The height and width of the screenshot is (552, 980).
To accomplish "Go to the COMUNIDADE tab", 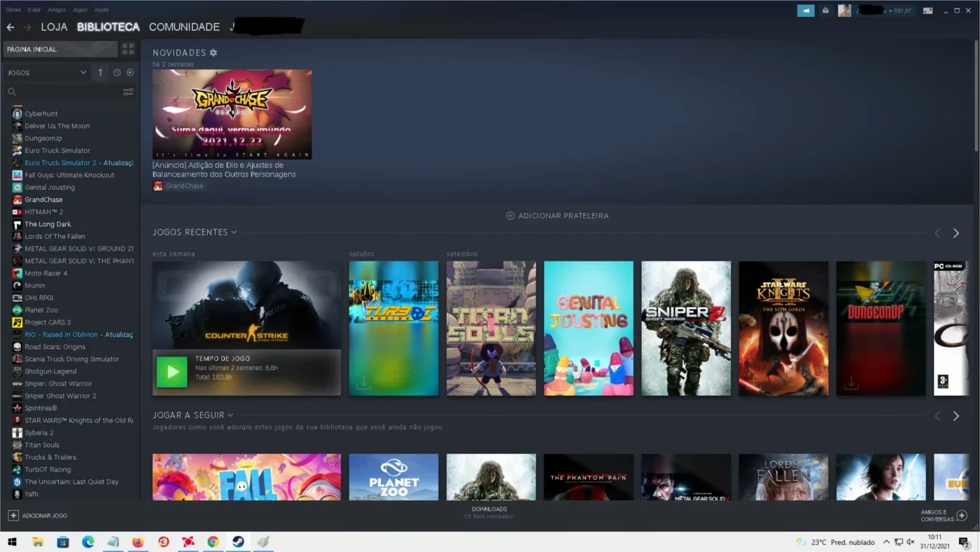I will 184,27.
